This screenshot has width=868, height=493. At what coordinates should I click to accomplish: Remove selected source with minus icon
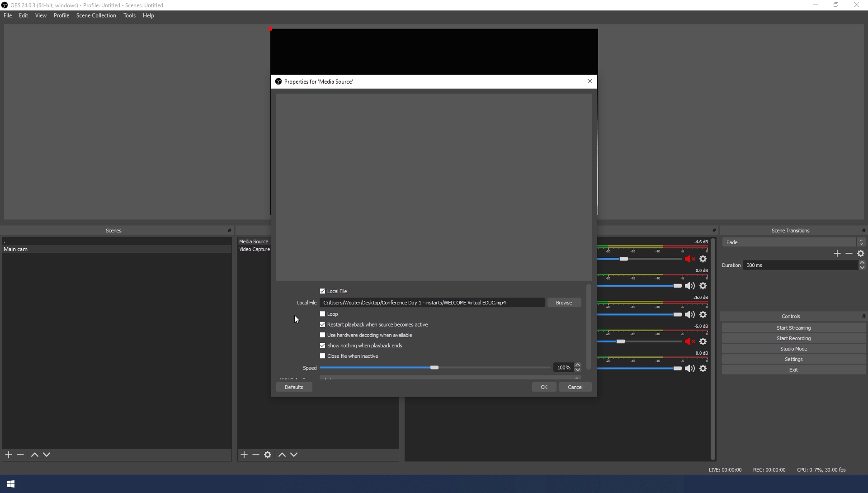[x=256, y=455]
